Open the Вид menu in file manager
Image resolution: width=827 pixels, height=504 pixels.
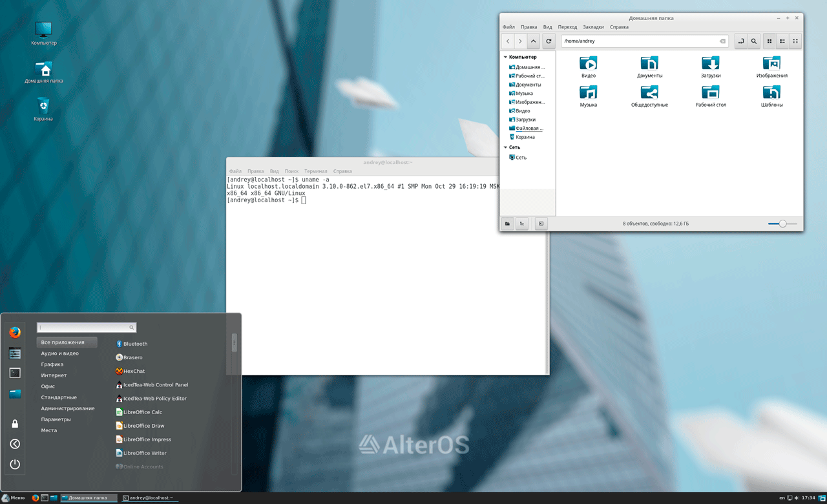point(547,27)
